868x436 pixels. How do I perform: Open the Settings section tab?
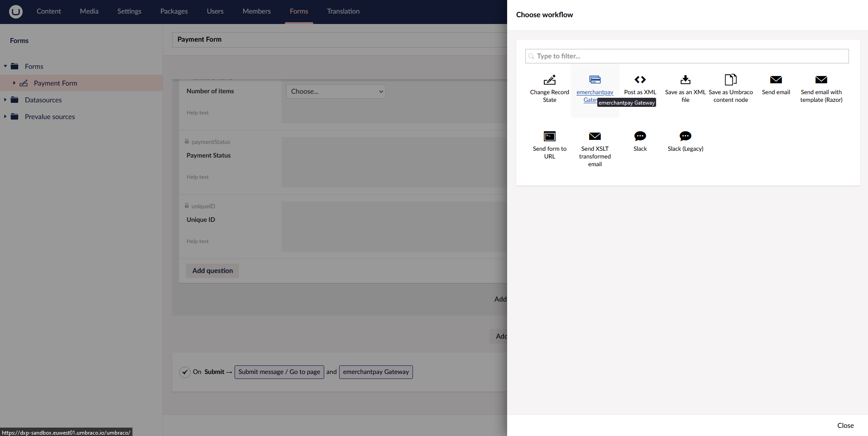129,11
